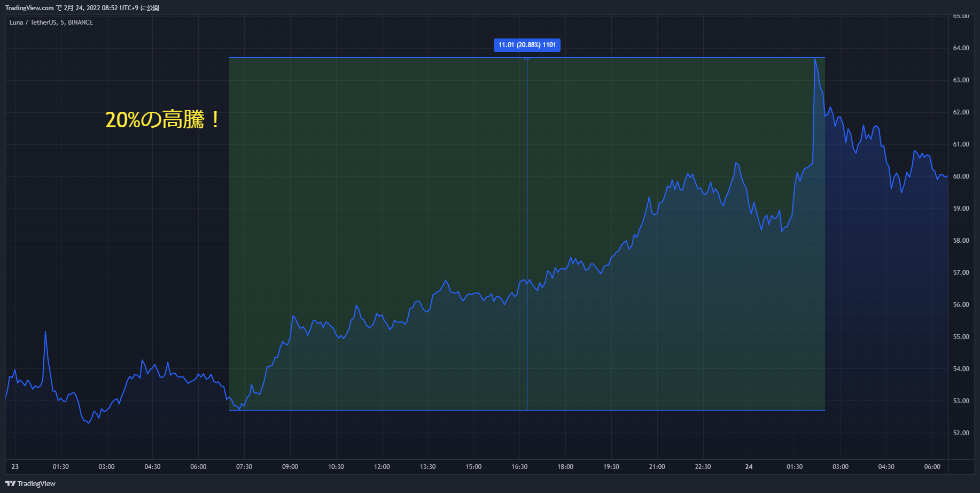Click the 09:00 time axis label
Screen dimensions: 980x493
[290, 467]
